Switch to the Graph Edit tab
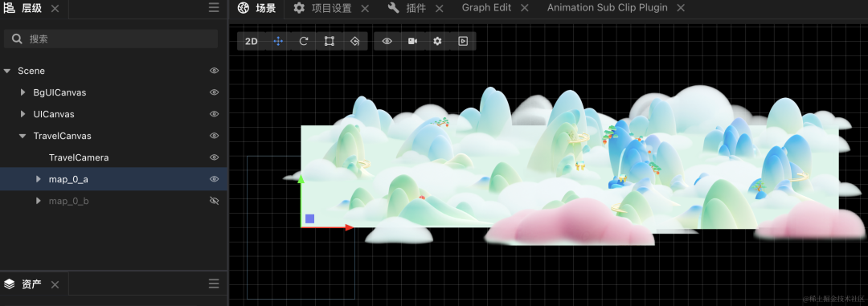868x306 pixels. coord(486,8)
